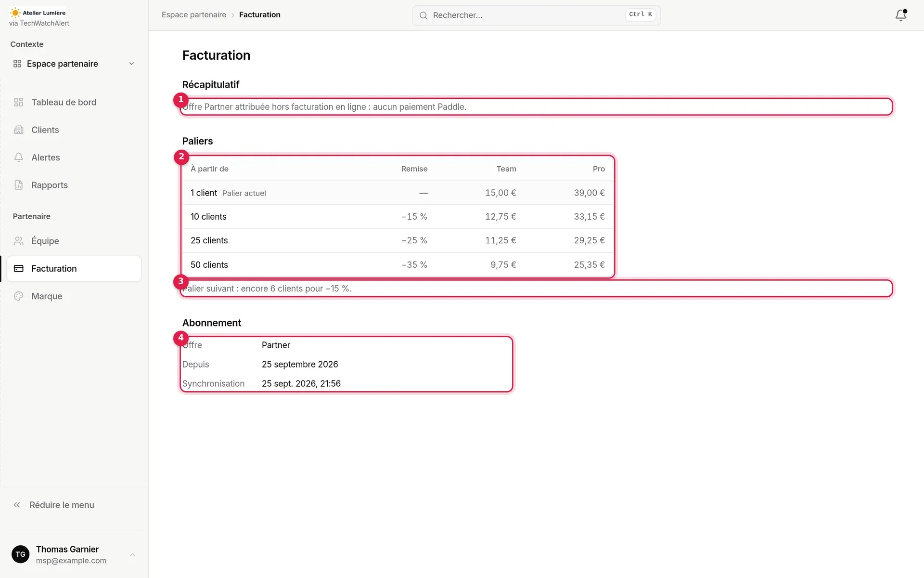The image size is (924, 578).
Task: Click the '10 clients' tier row
Action: (398, 217)
